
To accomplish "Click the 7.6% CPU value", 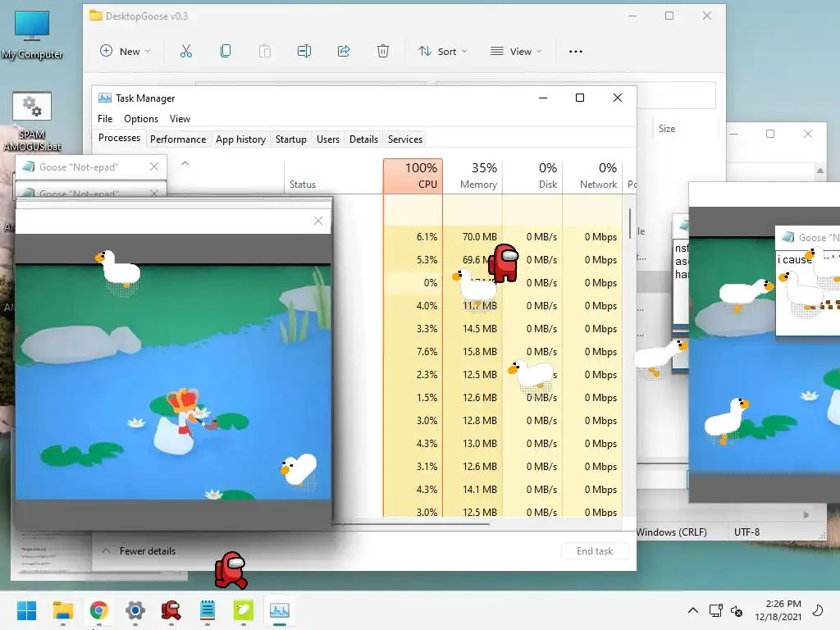I will [427, 352].
